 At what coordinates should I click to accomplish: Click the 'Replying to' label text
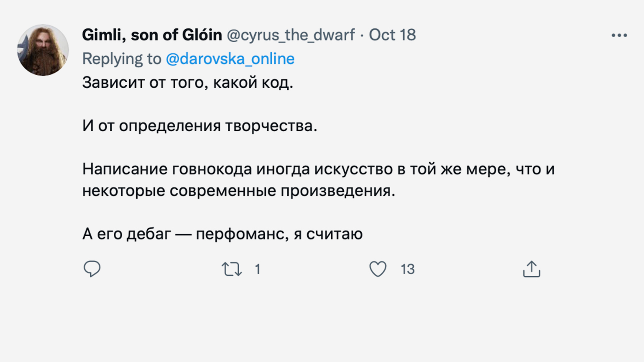pos(121,59)
